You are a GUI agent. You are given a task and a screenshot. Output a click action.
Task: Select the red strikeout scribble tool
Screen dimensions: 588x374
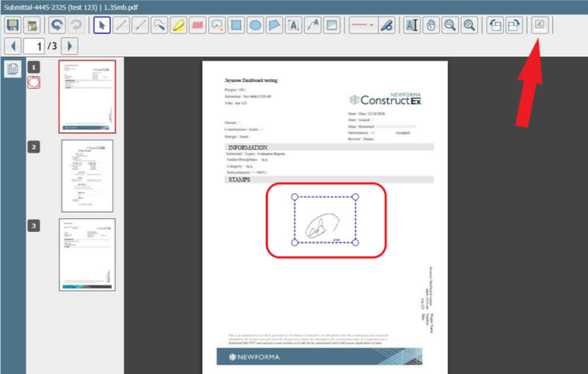(198, 25)
